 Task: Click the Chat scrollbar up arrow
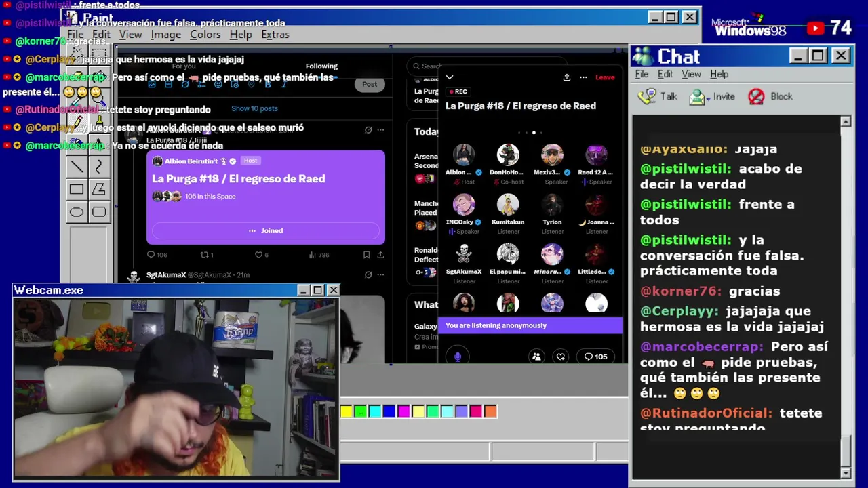pos(846,121)
